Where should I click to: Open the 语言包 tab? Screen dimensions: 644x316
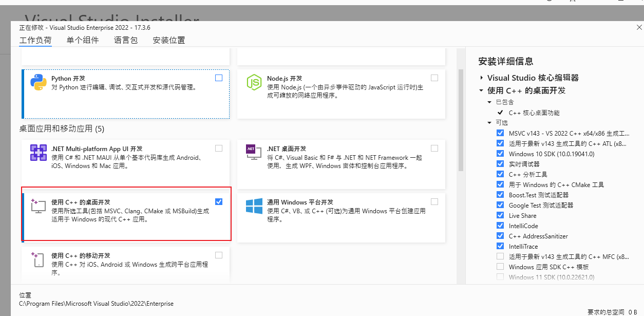(126, 40)
